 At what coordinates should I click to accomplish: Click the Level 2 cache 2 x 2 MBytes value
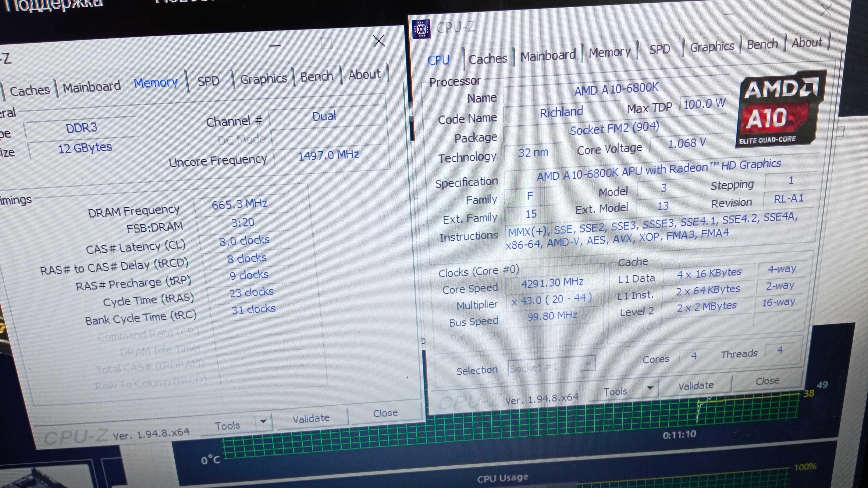coord(707,307)
